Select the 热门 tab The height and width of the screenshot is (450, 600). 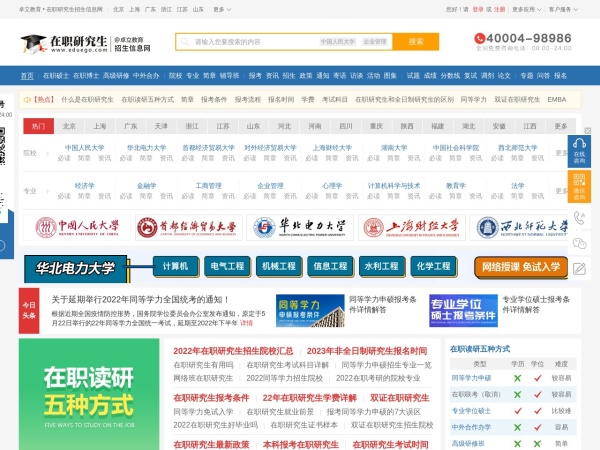coord(38,127)
